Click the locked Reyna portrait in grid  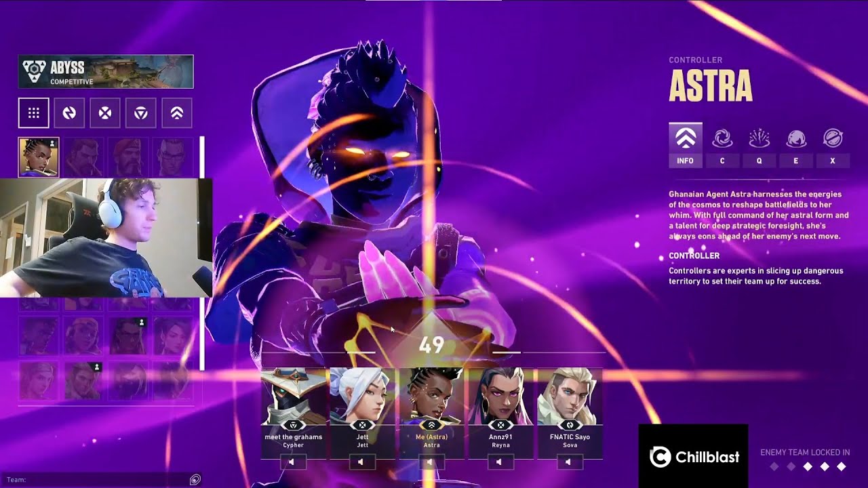tap(128, 335)
